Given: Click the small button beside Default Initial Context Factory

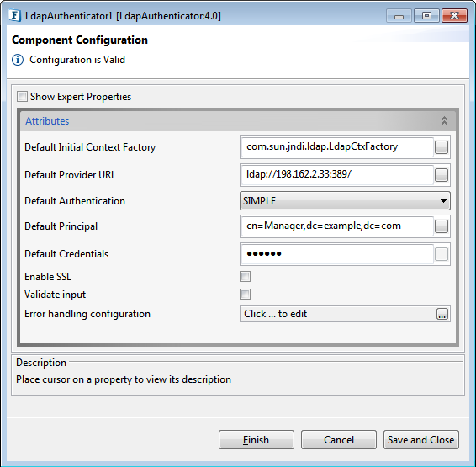Looking at the screenshot, I should [441, 147].
